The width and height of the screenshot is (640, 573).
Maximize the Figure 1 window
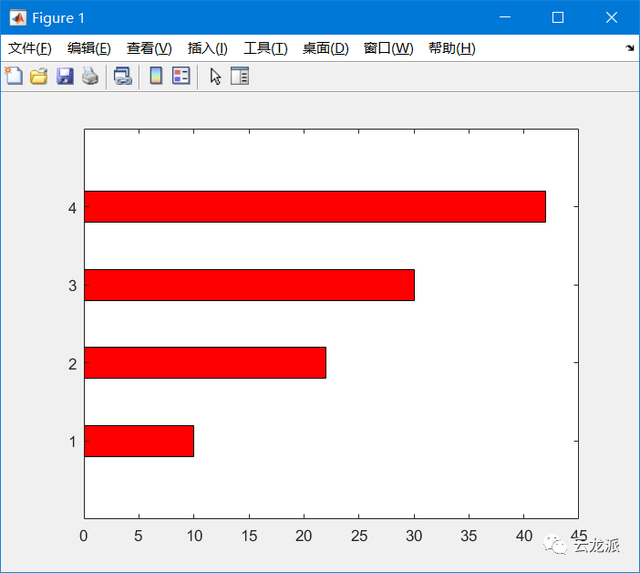(558, 18)
